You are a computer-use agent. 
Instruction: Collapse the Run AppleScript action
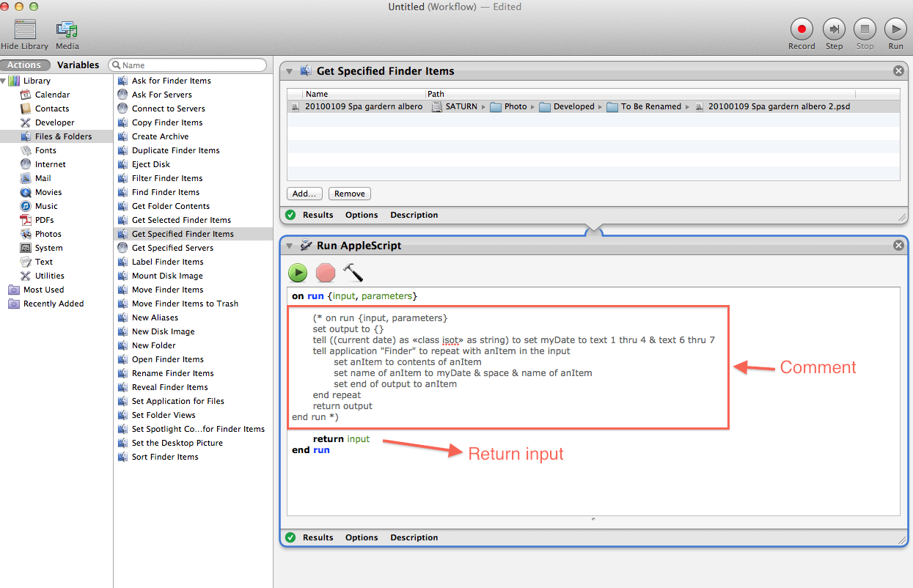pos(290,246)
